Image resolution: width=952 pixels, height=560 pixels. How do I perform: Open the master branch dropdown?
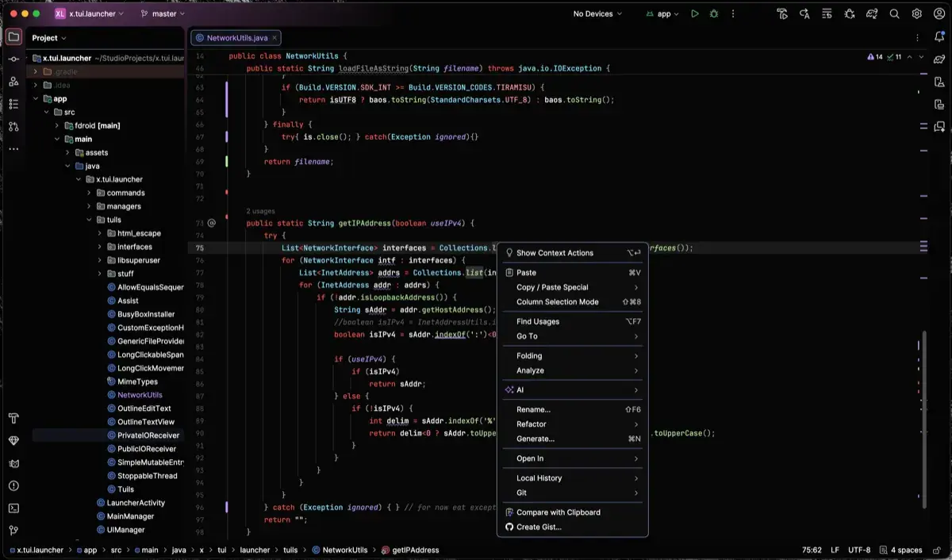click(x=163, y=13)
